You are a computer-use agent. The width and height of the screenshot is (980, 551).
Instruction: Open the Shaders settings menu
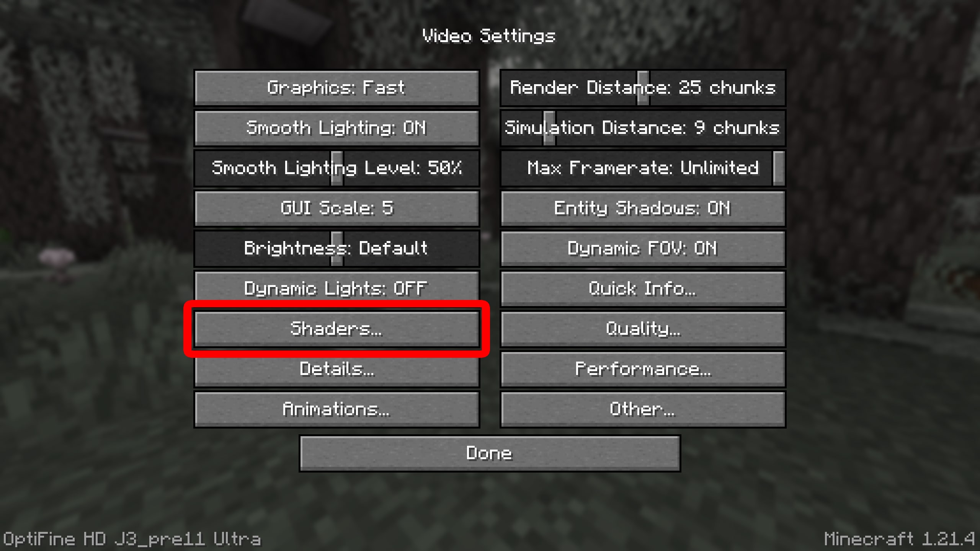[336, 328]
